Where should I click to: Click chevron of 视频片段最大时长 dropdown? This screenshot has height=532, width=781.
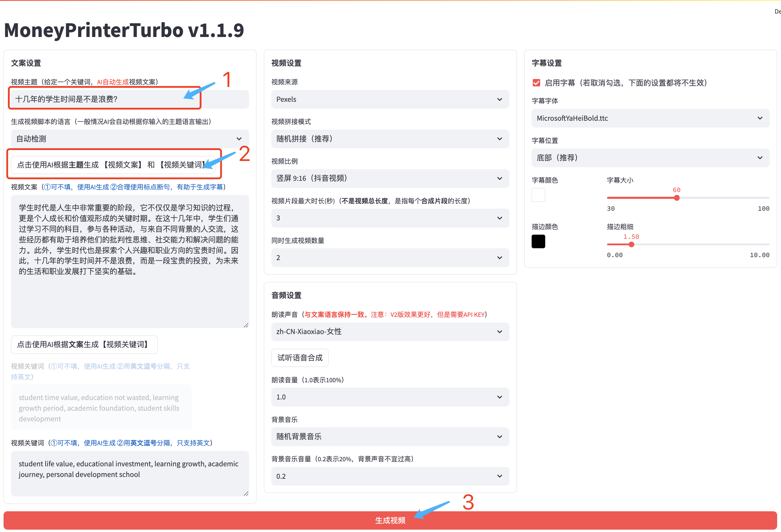pyautogui.click(x=499, y=218)
